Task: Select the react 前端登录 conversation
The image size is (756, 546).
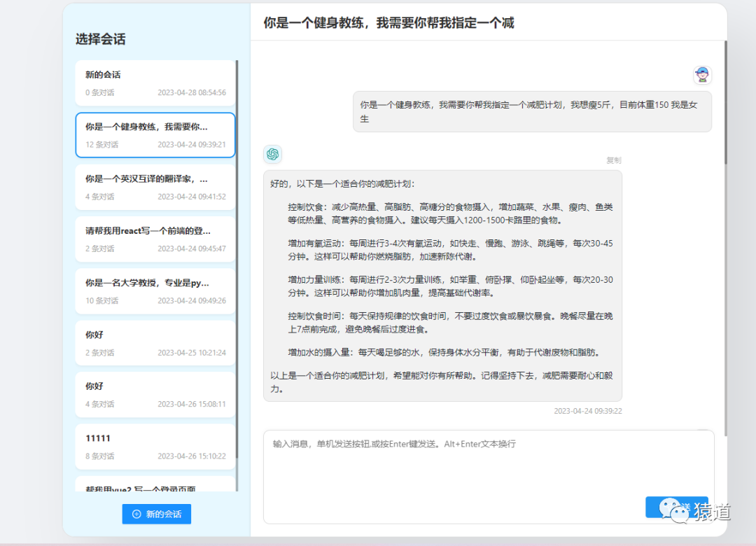Action: [155, 238]
